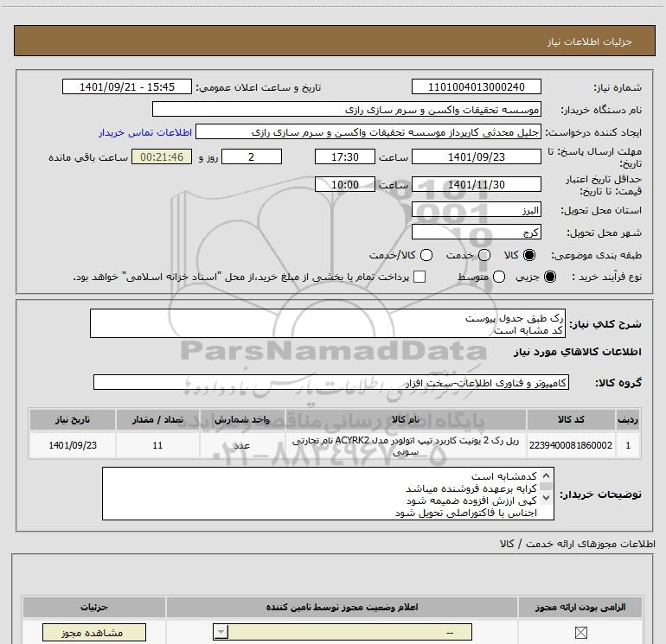Select the متوسط purchase type radio
This screenshot has height=644, width=666.
click(499, 277)
